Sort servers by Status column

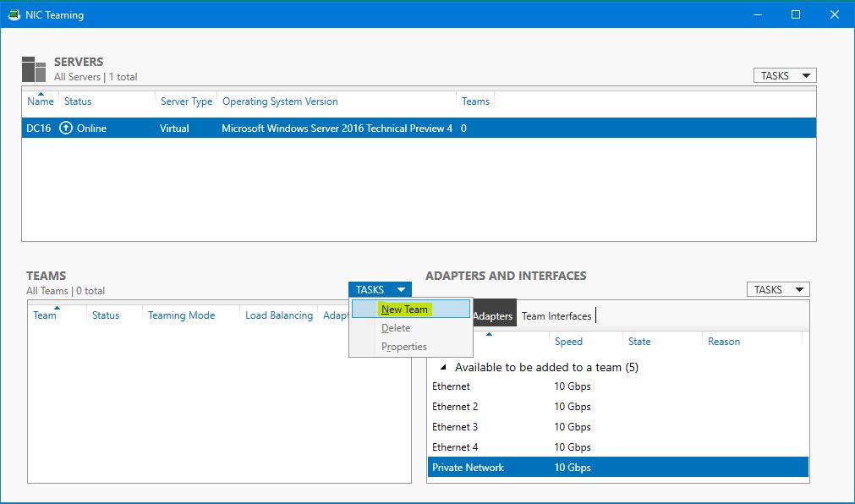78,101
